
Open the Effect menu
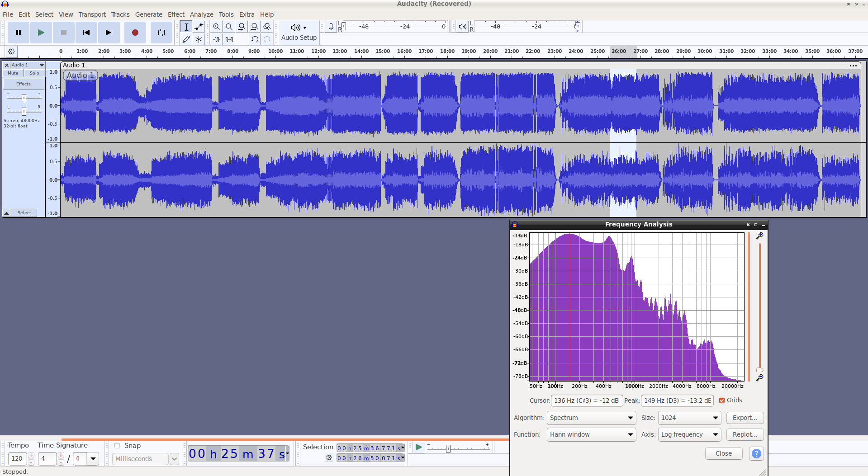coord(176,14)
